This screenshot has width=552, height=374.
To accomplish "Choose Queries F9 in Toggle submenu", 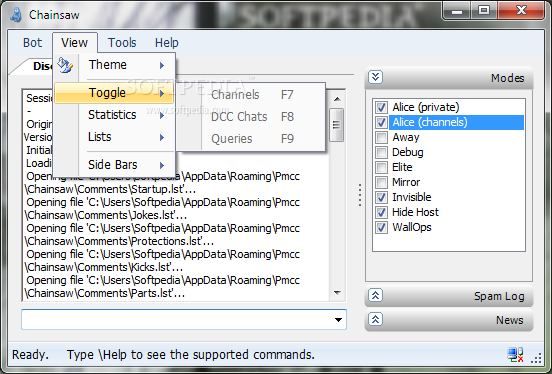I will (x=252, y=138).
